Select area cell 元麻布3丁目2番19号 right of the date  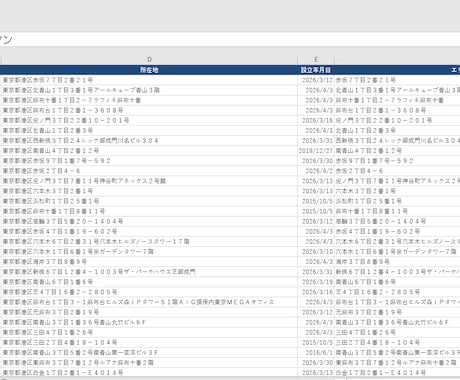[x=397, y=312]
